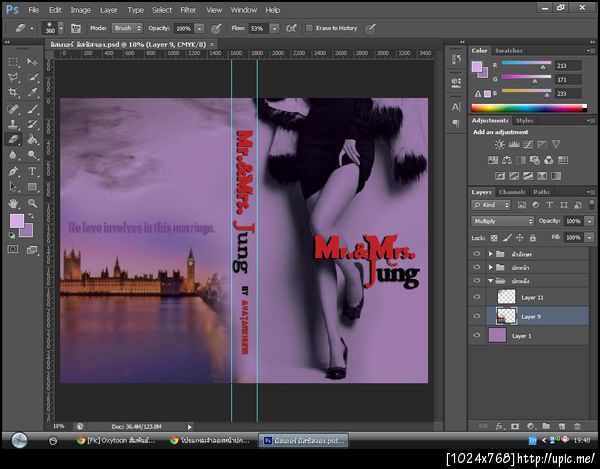
Task: Enable Erase to History checkbox
Action: (309, 28)
